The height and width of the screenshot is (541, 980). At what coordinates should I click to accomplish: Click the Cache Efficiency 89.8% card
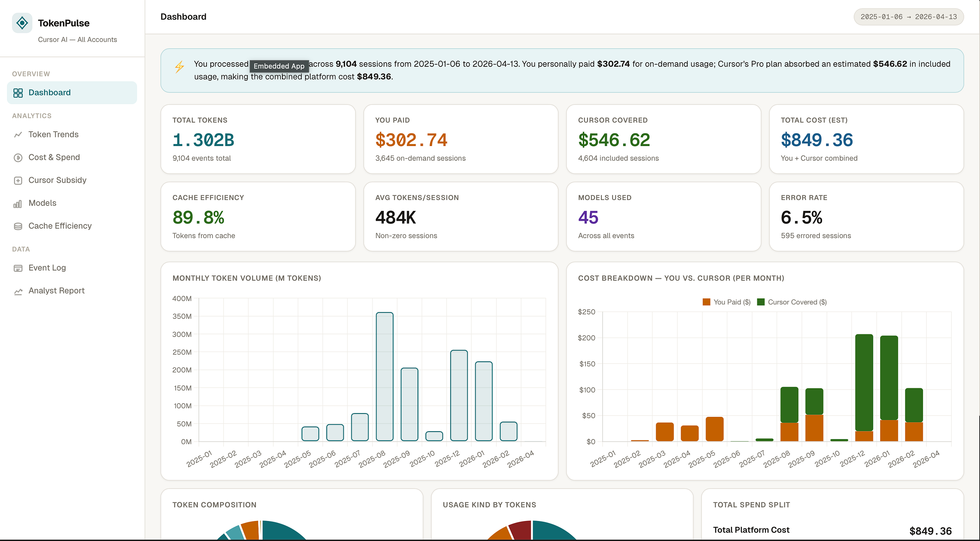258,217
